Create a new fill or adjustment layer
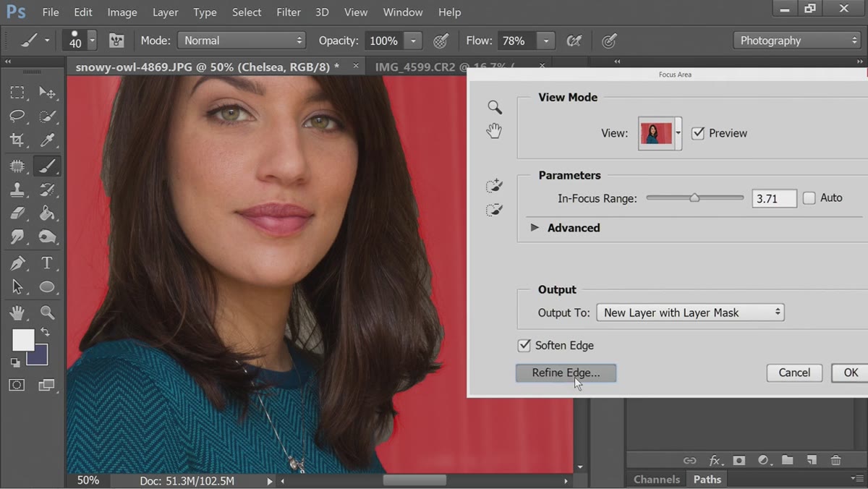The height and width of the screenshot is (489, 868). click(763, 460)
